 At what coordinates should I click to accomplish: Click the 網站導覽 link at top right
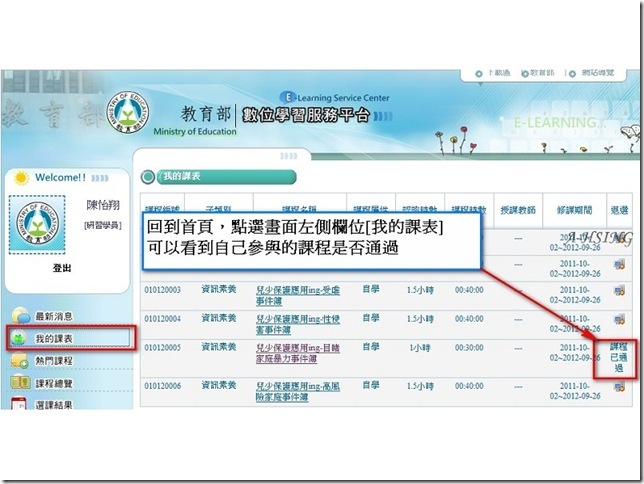click(598, 73)
